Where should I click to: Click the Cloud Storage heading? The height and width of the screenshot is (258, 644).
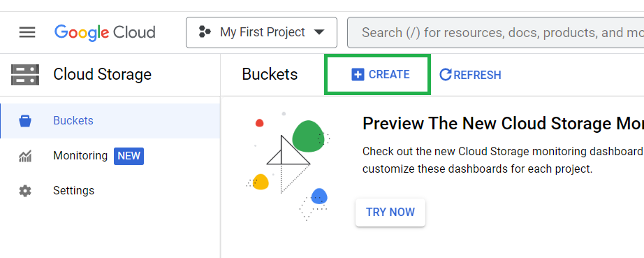click(102, 74)
